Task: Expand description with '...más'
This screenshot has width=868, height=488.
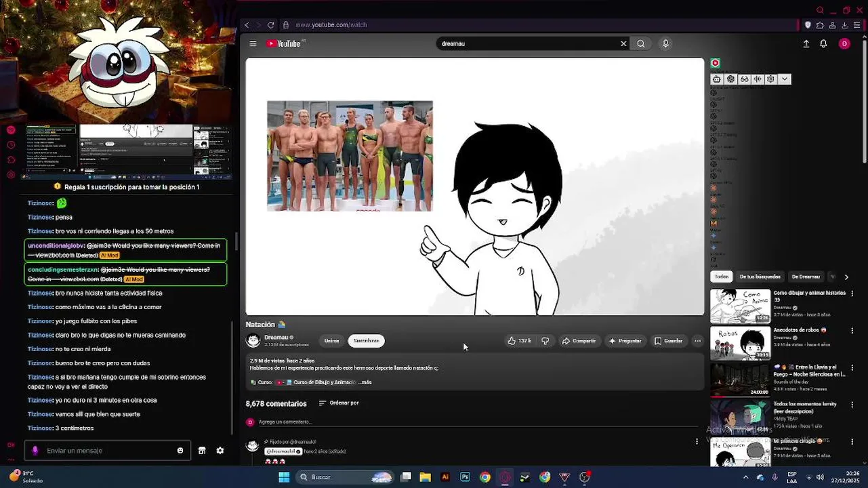Action: tap(365, 382)
